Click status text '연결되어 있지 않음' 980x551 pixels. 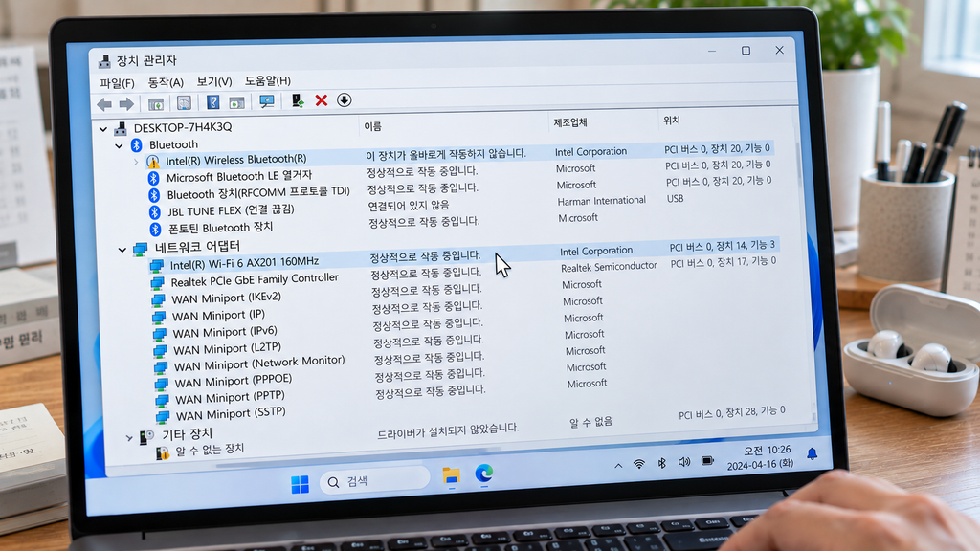[x=408, y=205]
